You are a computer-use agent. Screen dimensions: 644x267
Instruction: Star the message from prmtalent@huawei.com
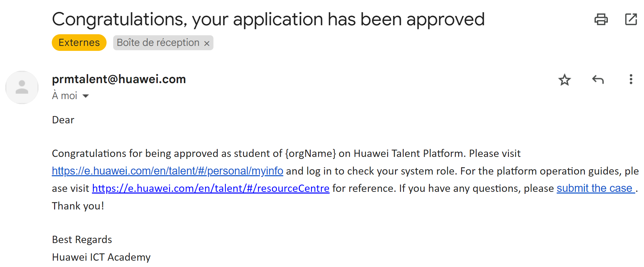(564, 80)
